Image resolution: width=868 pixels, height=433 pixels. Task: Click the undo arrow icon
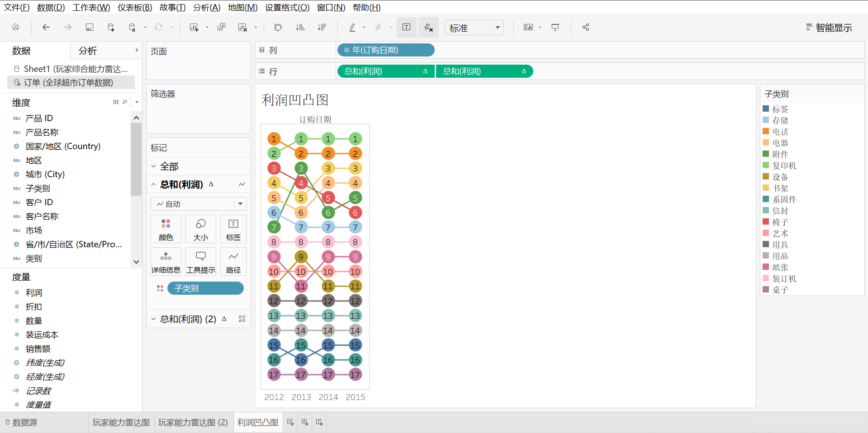(45, 27)
